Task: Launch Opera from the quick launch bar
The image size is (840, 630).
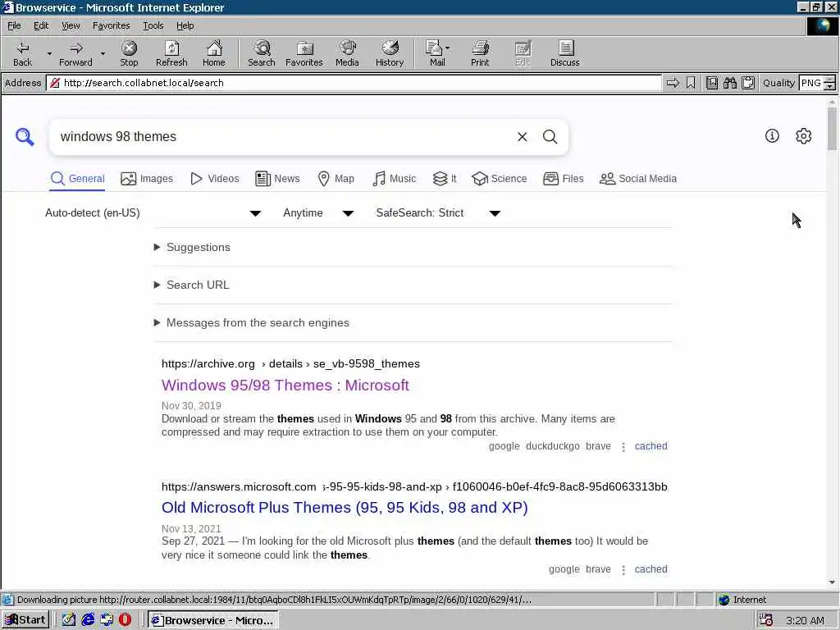Action: tap(125, 620)
